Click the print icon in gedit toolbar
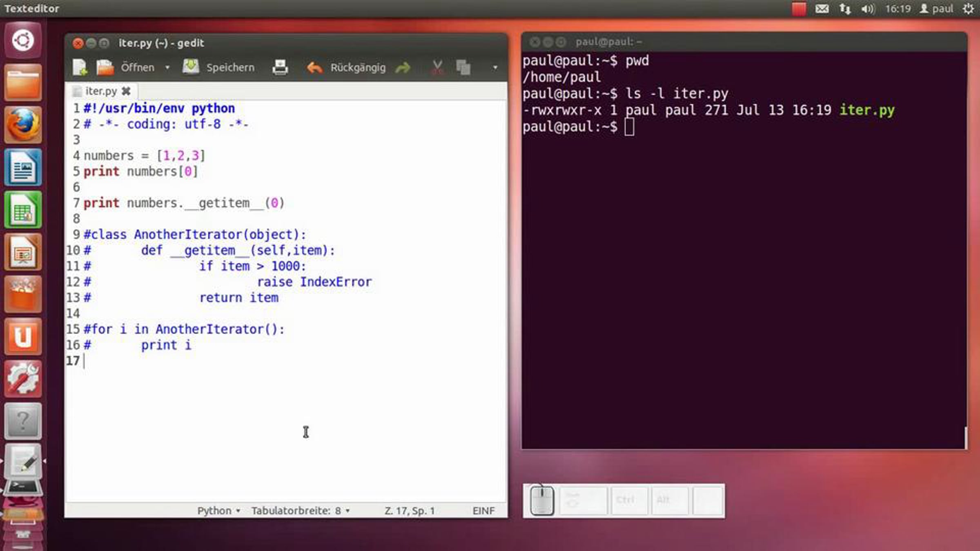The image size is (980, 551). click(x=280, y=67)
